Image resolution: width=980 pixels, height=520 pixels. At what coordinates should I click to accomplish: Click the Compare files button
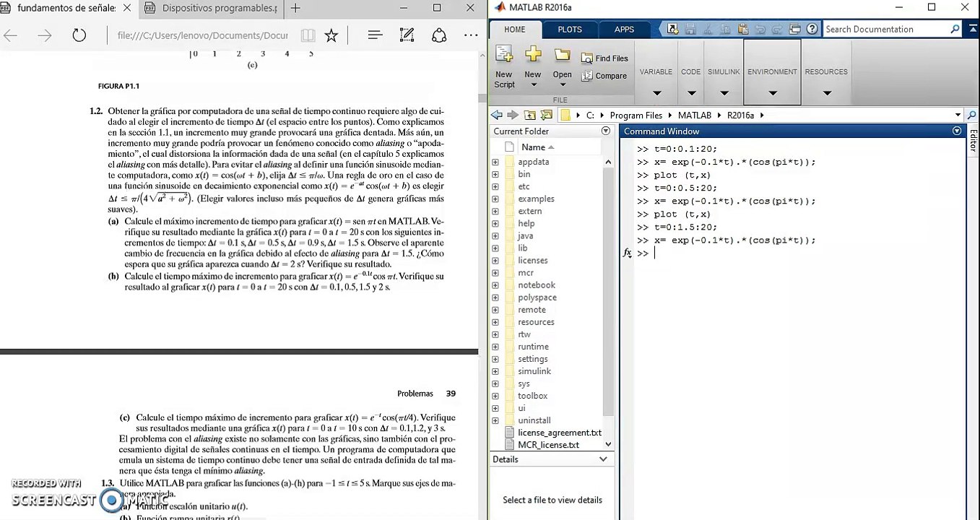[x=604, y=76]
